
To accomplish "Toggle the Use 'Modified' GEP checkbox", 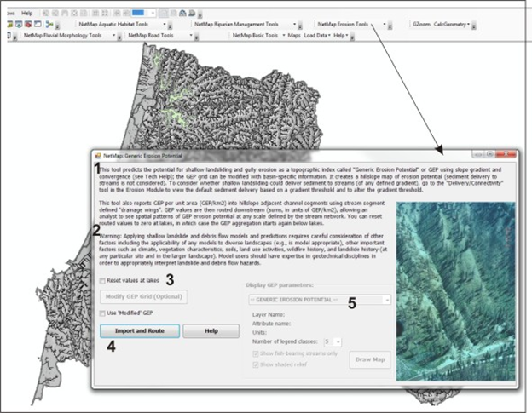I will coord(102,315).
